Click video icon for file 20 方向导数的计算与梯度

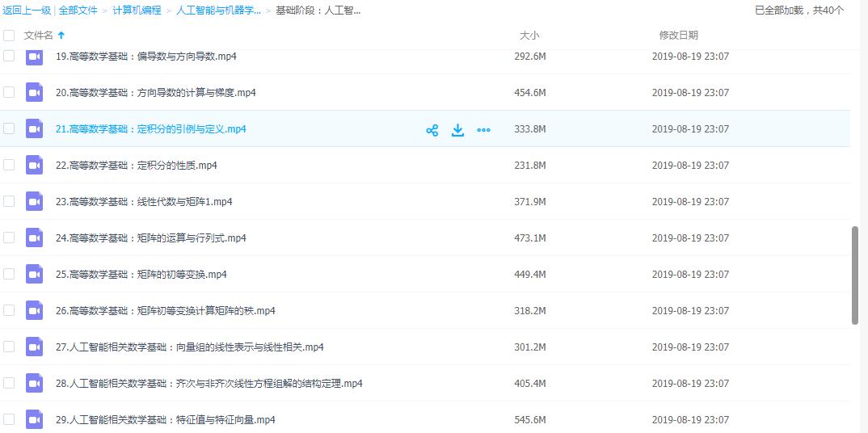(x=34, y=92)
